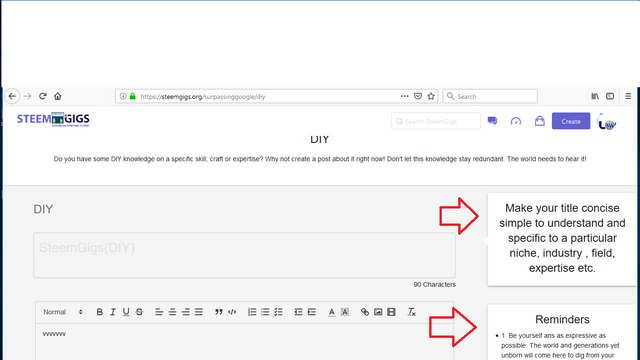
Task: Open the chat messages icon
Action: (493, 121)
